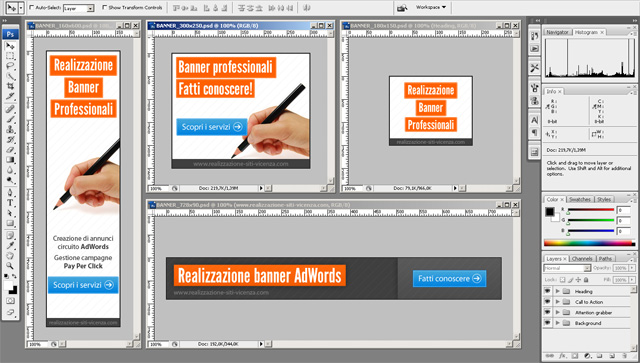640x363 pixels.
Task: Select the Healing Brush tool
Action: click(x=10, y=109)
